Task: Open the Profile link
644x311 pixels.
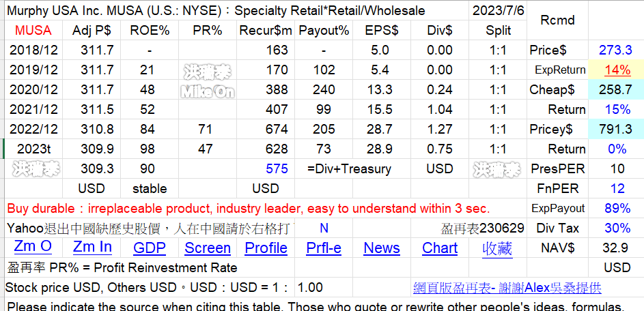Action: click(266, 248)
